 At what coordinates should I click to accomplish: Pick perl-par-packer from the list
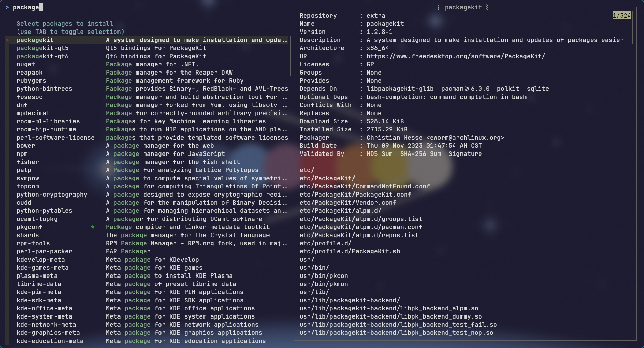[147, 251]
